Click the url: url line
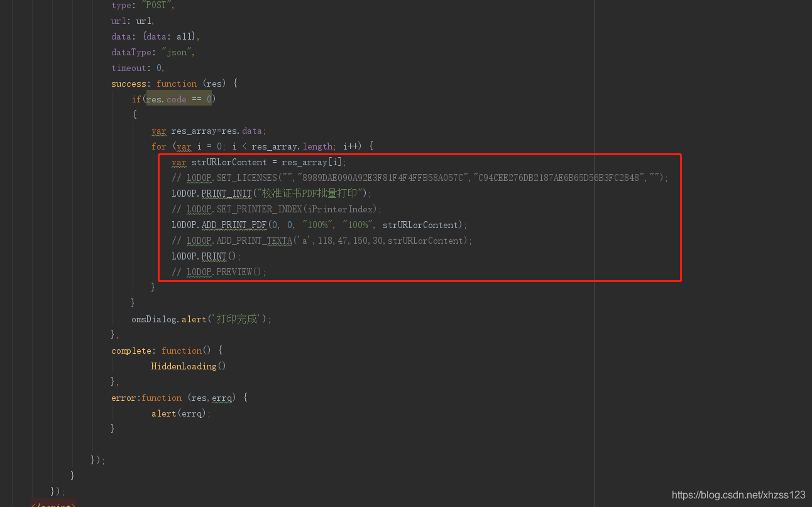The height and width of the screenshot is (507, 812). tap(133, 21)
